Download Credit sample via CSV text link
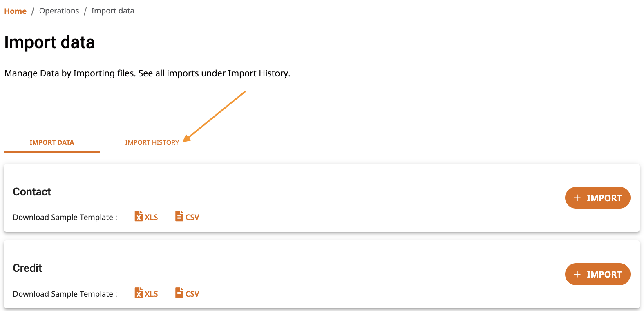The width and height of the screenshot is (644, 311). pyautogui.click(x=192, y=294)
